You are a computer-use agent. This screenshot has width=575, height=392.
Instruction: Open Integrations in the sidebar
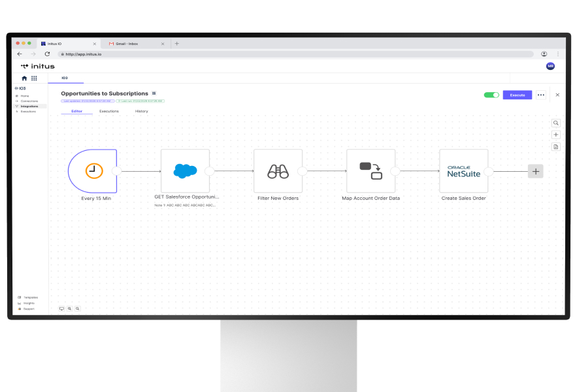pos(30,106)
